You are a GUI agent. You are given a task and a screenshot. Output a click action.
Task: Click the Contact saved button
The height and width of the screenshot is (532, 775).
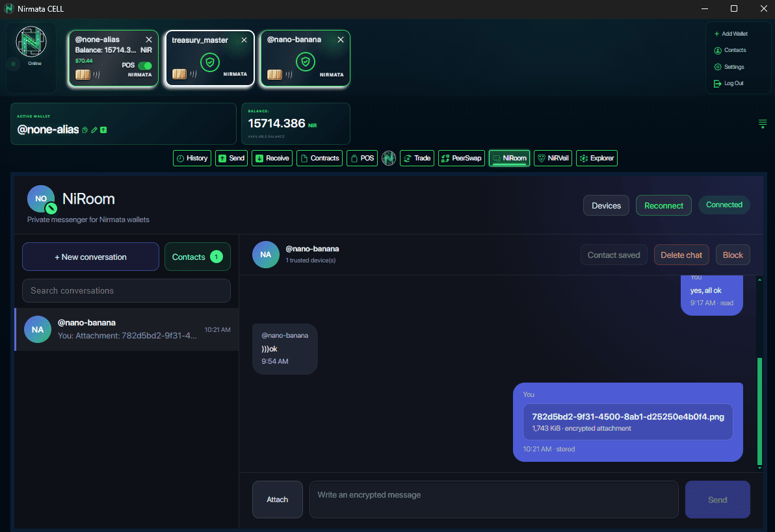613,255
